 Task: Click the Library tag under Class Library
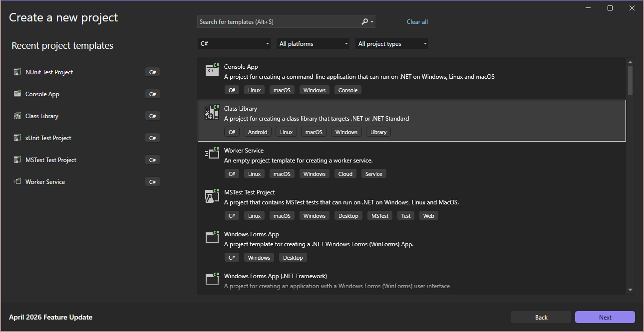click(x=378, y=132)
